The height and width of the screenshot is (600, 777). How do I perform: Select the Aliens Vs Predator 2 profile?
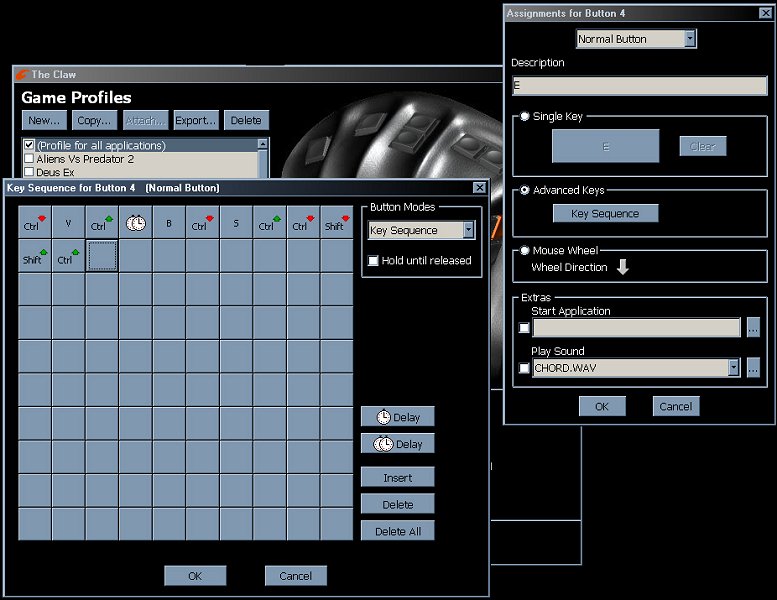(x=85, y=159)
